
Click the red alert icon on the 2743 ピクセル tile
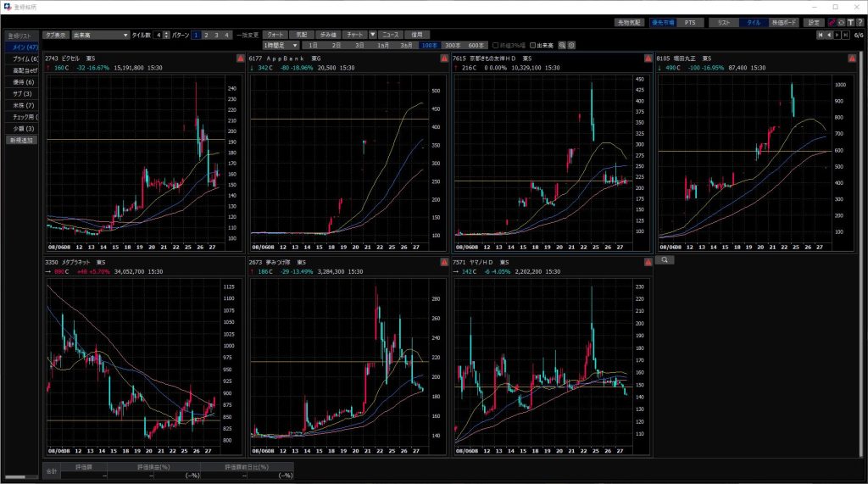pos(239,58)
